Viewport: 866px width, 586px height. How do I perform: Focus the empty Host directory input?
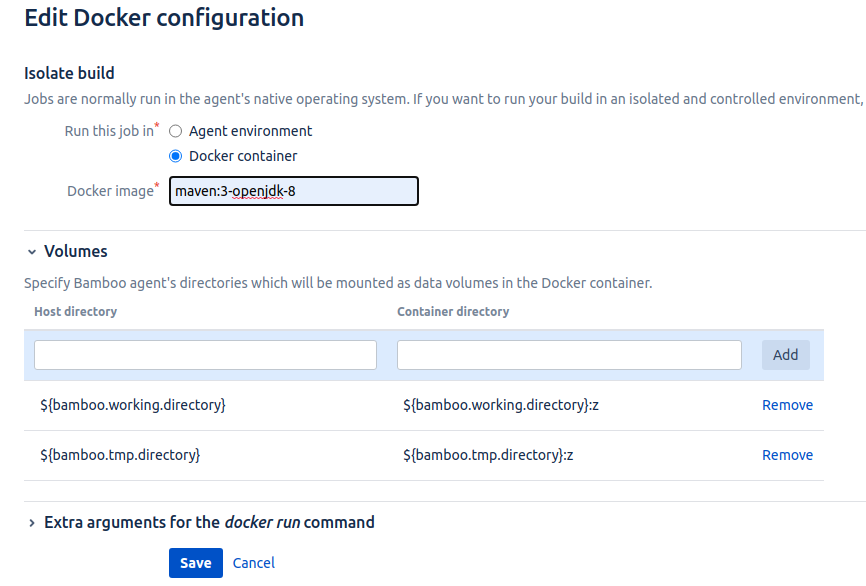point(205,355)
